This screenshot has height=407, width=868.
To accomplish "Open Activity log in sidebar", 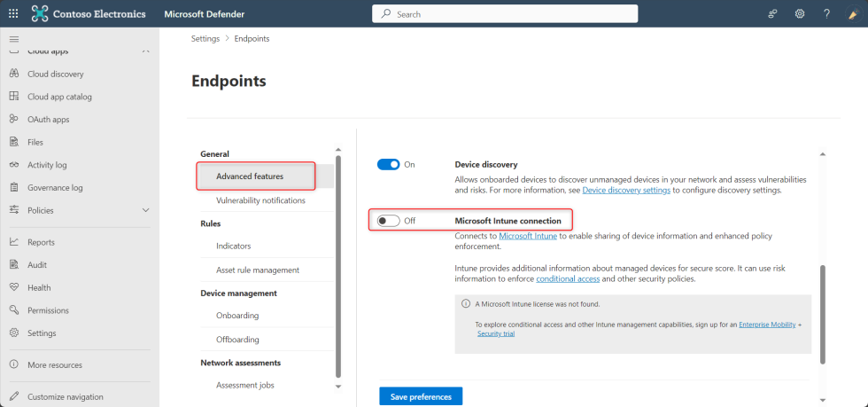I will [x=47, y=165].
